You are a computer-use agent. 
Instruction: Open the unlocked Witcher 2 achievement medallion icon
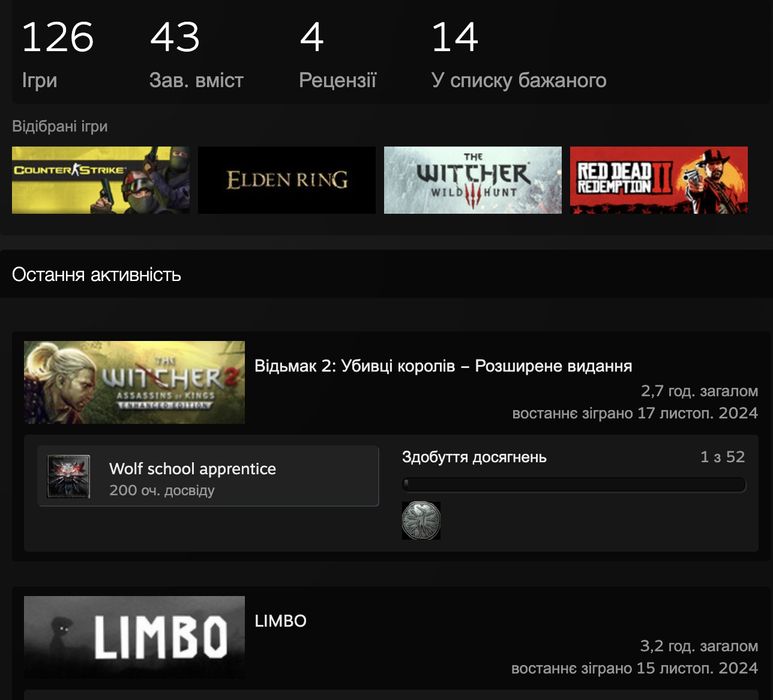[x=421, y=521]
